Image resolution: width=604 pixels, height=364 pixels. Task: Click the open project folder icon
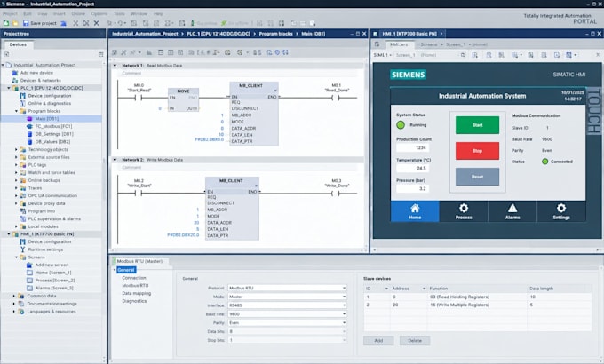click(x=15, y=23)
